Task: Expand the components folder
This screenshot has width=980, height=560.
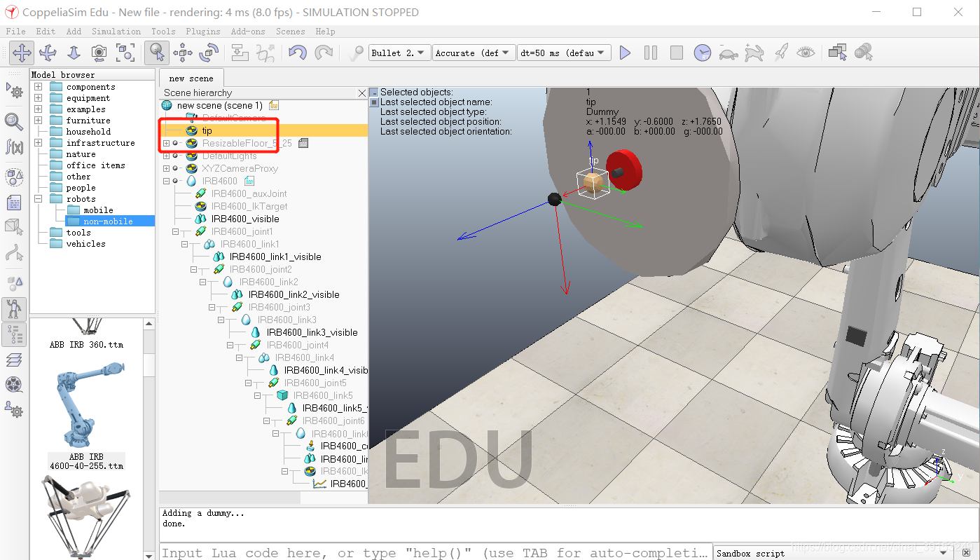Action: click(39, 87)
